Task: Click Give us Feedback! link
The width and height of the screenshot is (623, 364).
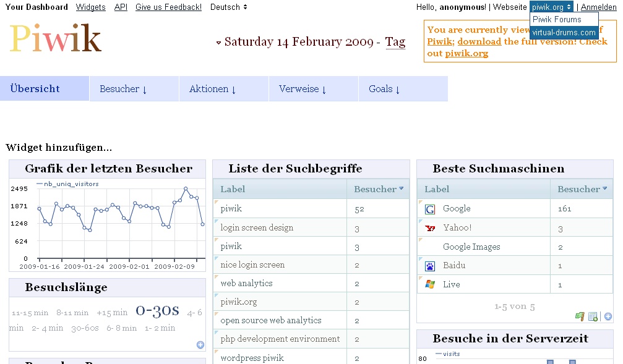Action: click(168, 7)
